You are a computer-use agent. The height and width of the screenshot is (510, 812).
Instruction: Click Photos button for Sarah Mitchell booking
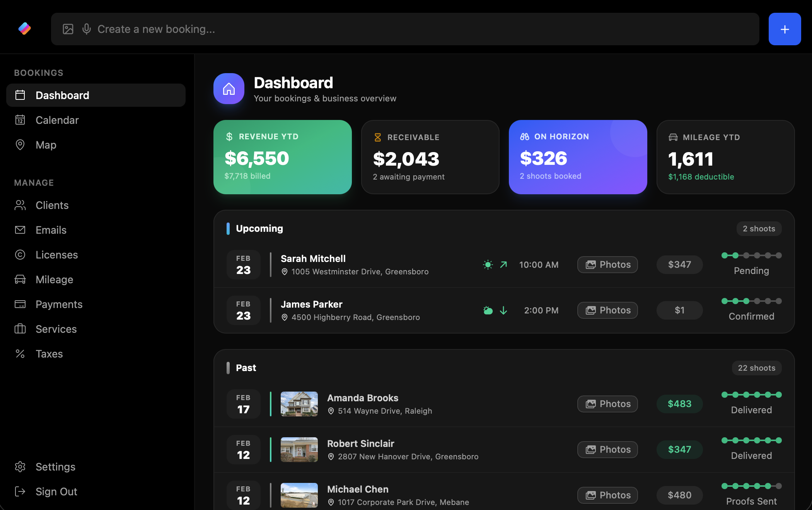tap(607, 265)
